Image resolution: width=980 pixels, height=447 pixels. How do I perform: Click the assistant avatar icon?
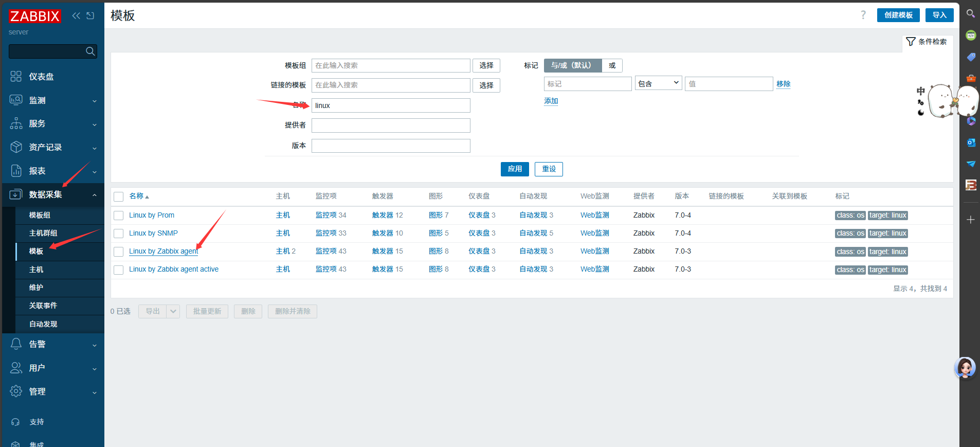pyautogui.click(x=965, y=368)
